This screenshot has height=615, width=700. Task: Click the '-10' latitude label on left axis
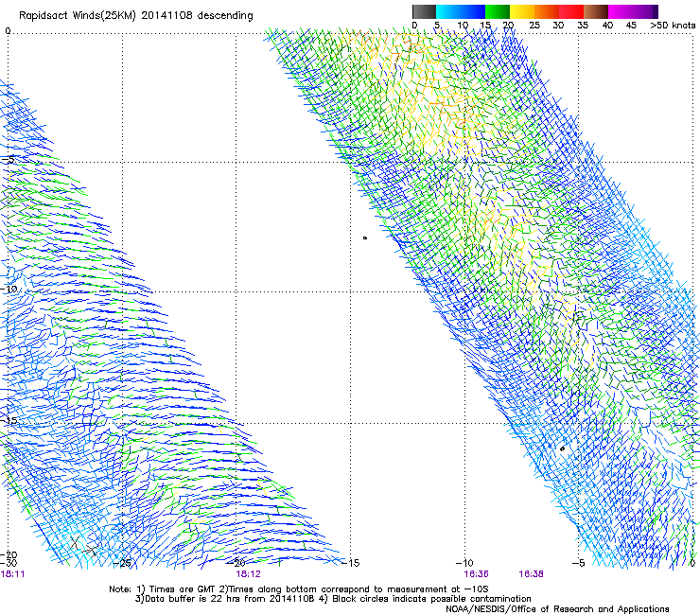(9, 290)
